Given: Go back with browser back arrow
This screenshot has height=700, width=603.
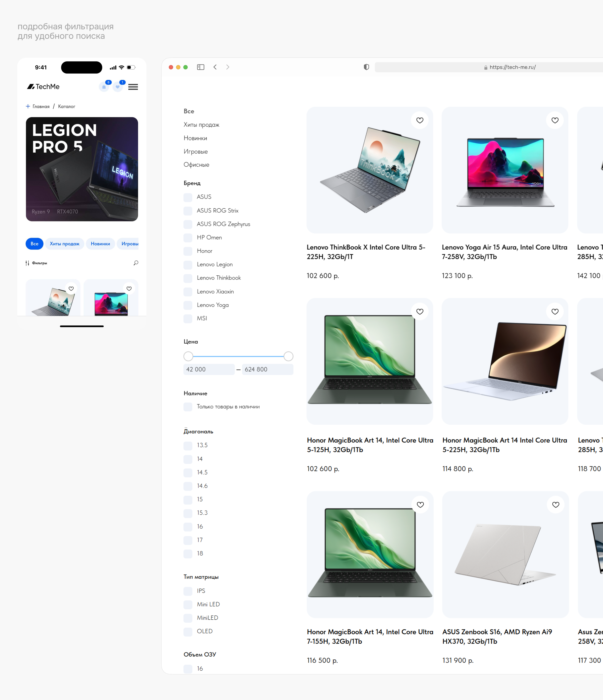Looking at the screenshot, I should click(x=215, y=67).
